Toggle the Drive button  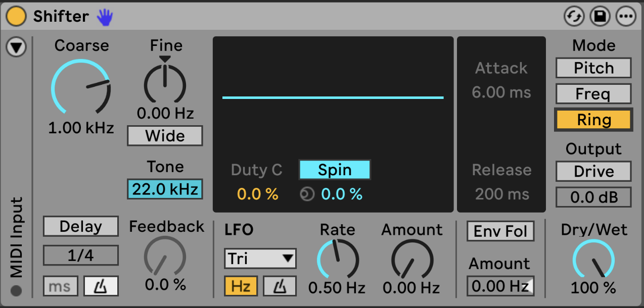pos(593,171)
